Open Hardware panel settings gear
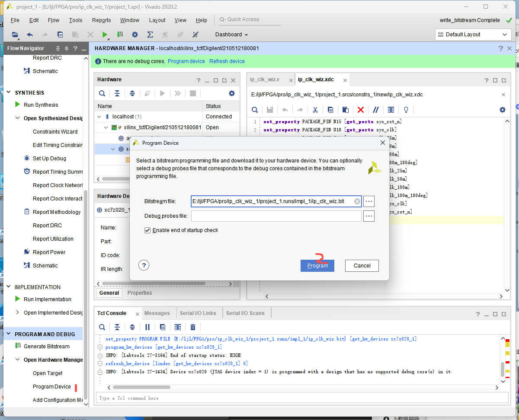 [232, 93]
